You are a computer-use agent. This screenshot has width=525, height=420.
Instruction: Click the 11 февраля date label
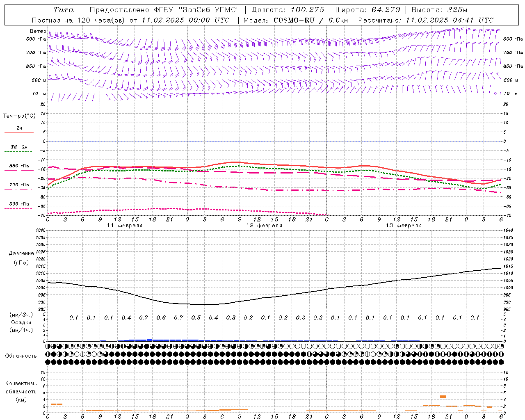tap(125, 226)
